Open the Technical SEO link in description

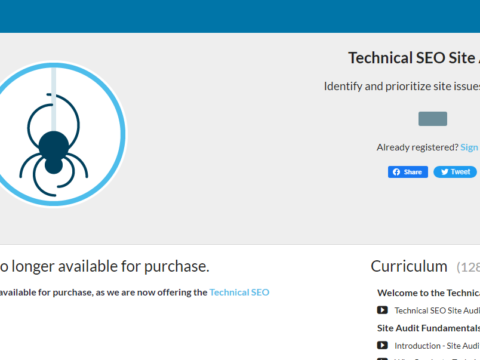pos(239,292)
